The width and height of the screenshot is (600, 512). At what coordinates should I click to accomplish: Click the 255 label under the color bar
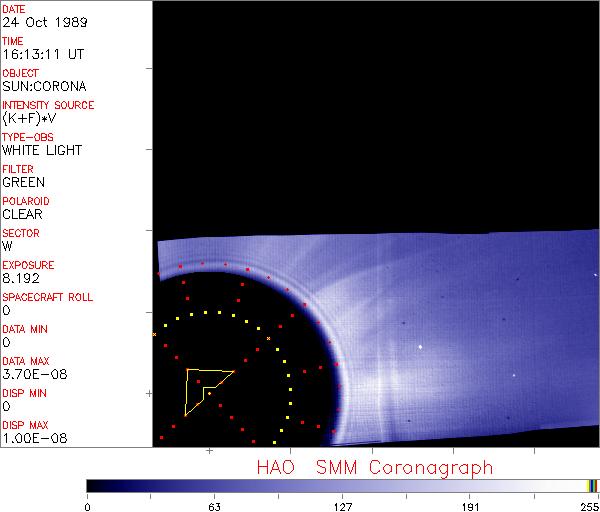(x=589, y=505)
